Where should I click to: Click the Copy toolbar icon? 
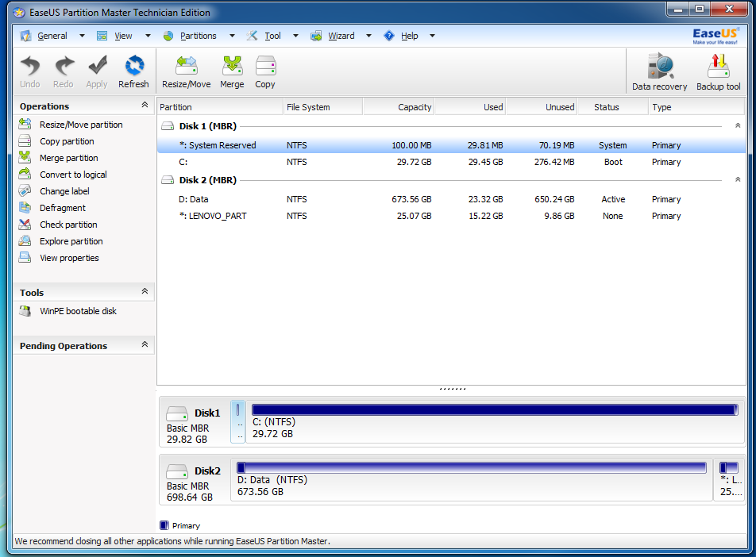click(x=265, y=66)
